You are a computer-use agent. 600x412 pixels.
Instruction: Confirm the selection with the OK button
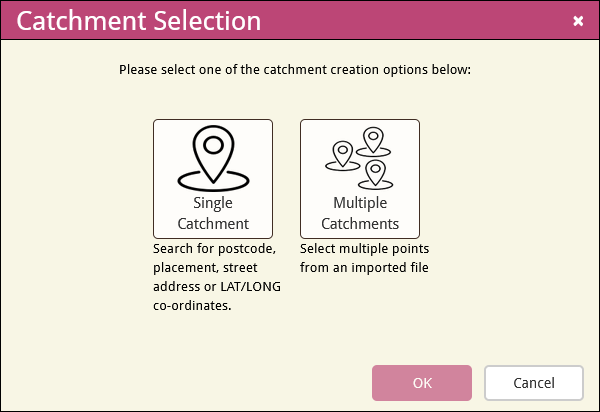coord(422,383)
